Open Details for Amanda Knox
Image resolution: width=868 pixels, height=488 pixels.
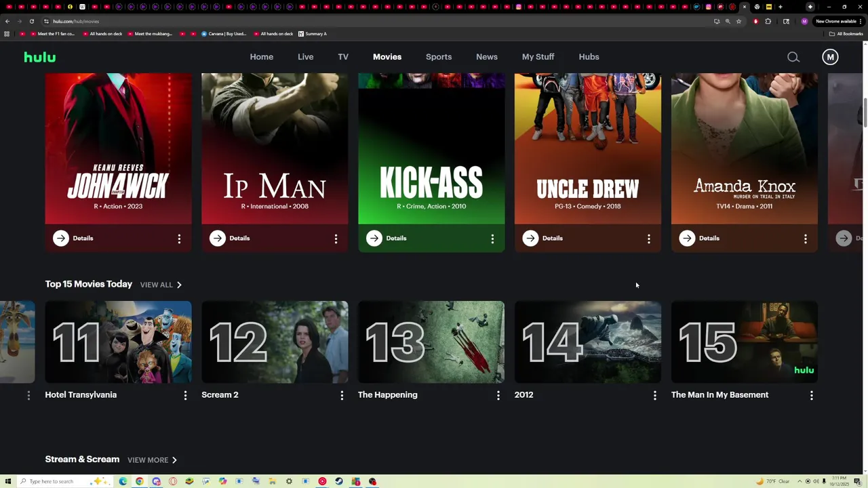tap(709, 238)
